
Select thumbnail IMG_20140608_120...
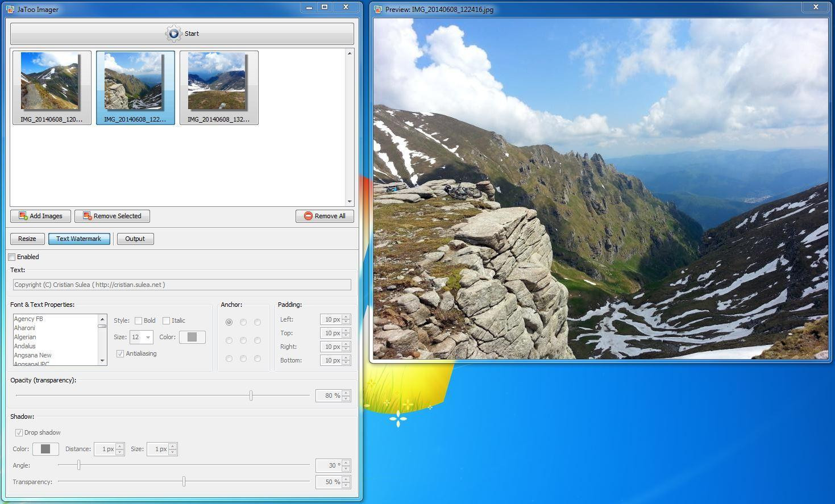pyautogui.click(x=52, y=88)
